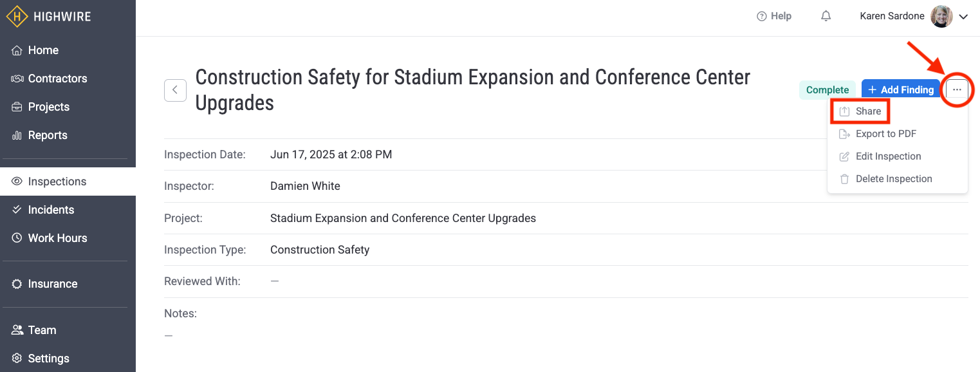Click the Edit Inspection pencil icon
980x372 pixels.
click(x=845, y=156)
